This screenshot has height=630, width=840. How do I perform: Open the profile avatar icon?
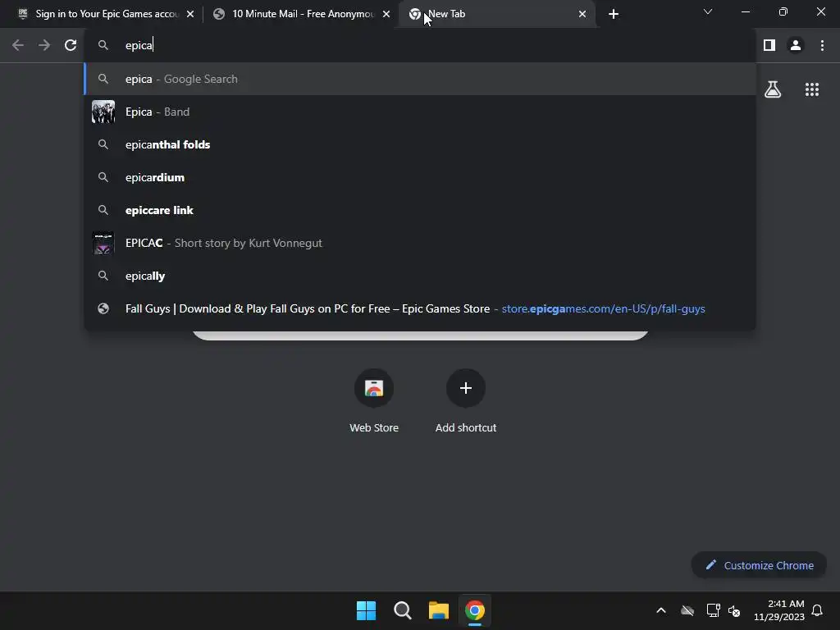(x=796, y=46)
